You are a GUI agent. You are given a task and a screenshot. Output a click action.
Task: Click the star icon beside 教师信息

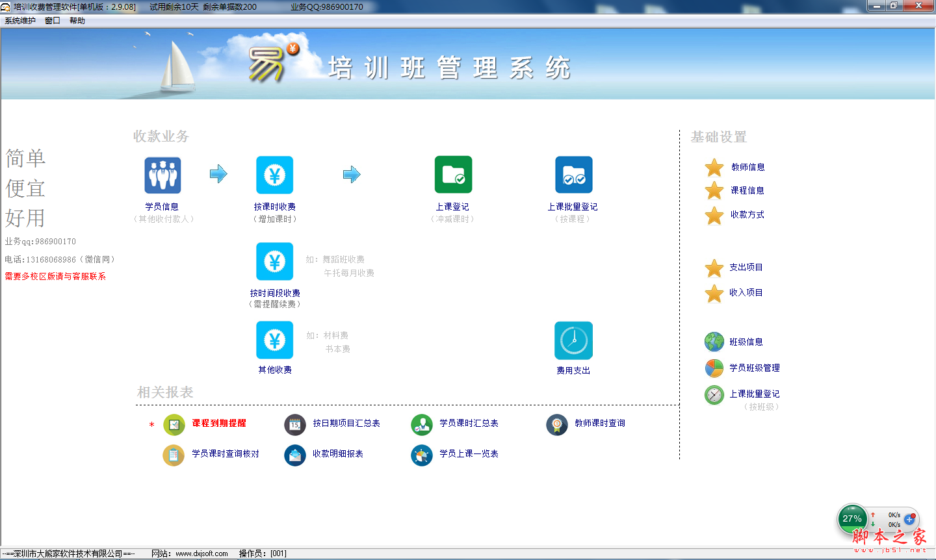pyautogui.click(x=714, y=168)
